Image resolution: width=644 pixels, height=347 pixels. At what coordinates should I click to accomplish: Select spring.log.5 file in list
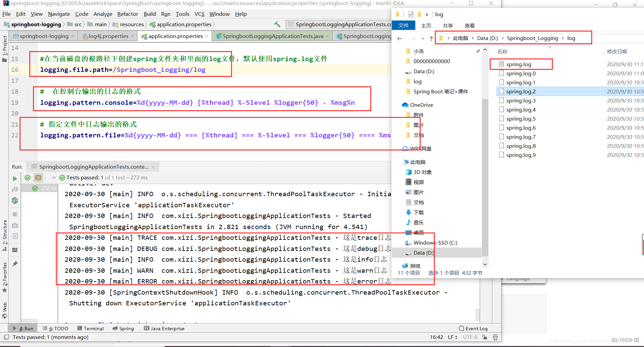coord(521,119)
